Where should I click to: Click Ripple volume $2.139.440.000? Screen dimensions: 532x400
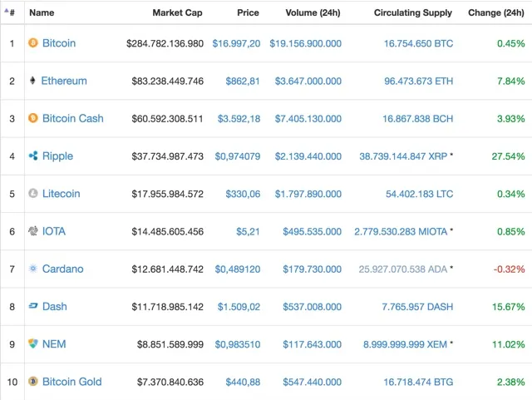click(308, 156)
